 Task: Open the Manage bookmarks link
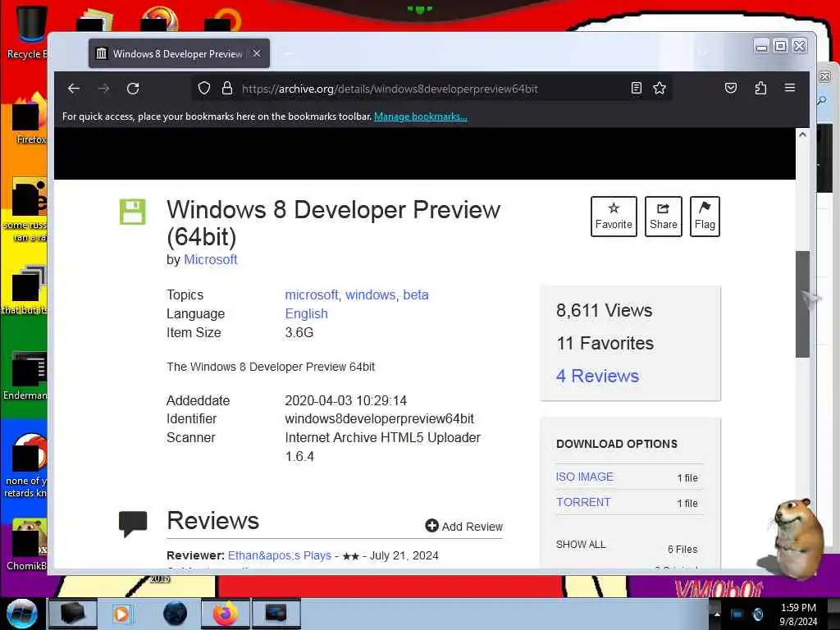(421, 116)
